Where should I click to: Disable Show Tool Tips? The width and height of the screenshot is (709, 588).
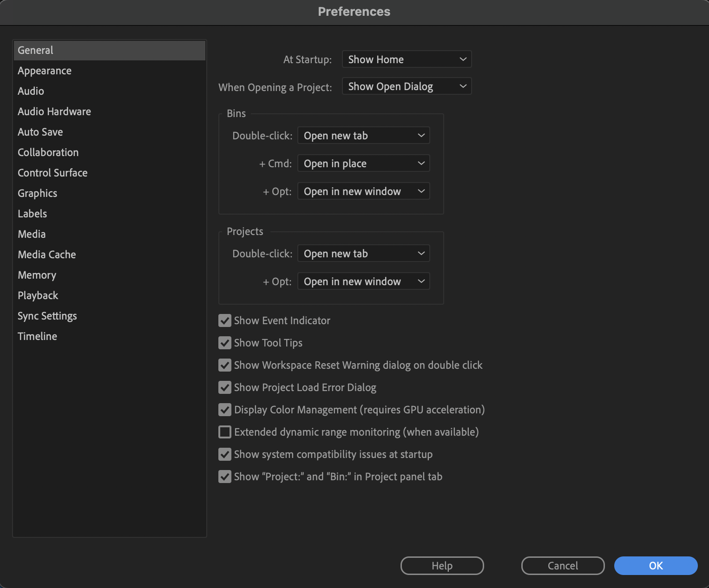coord(224,343)
